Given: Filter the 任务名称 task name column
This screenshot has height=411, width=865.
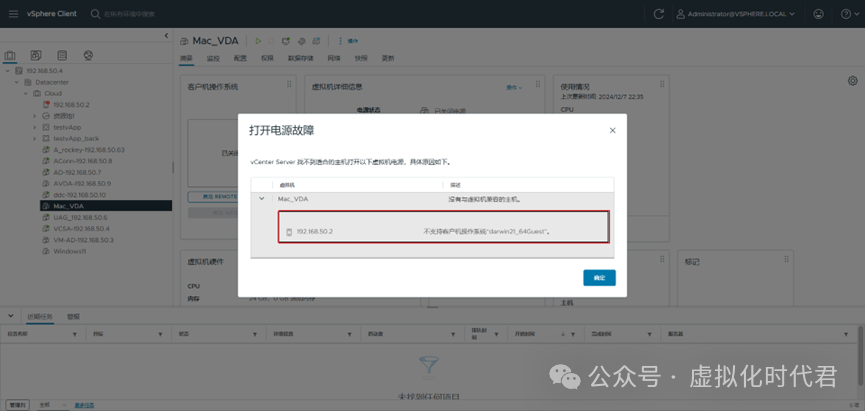Looking at the screenshot, I should [x=75, y=334].
